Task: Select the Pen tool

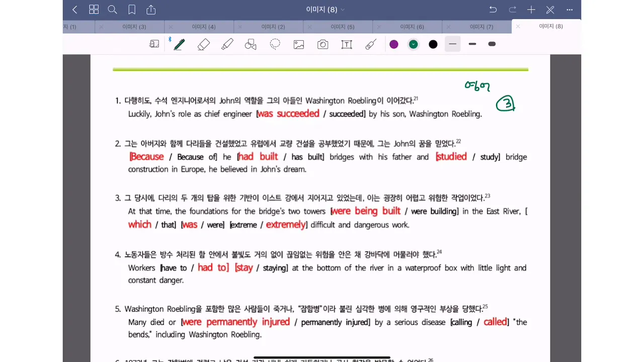Action: (x=179, y=44)
